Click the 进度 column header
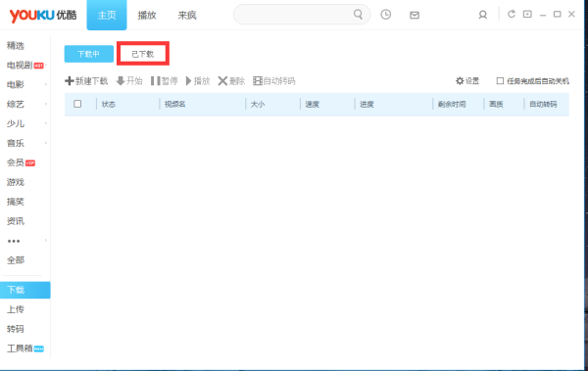 point(367,104)
